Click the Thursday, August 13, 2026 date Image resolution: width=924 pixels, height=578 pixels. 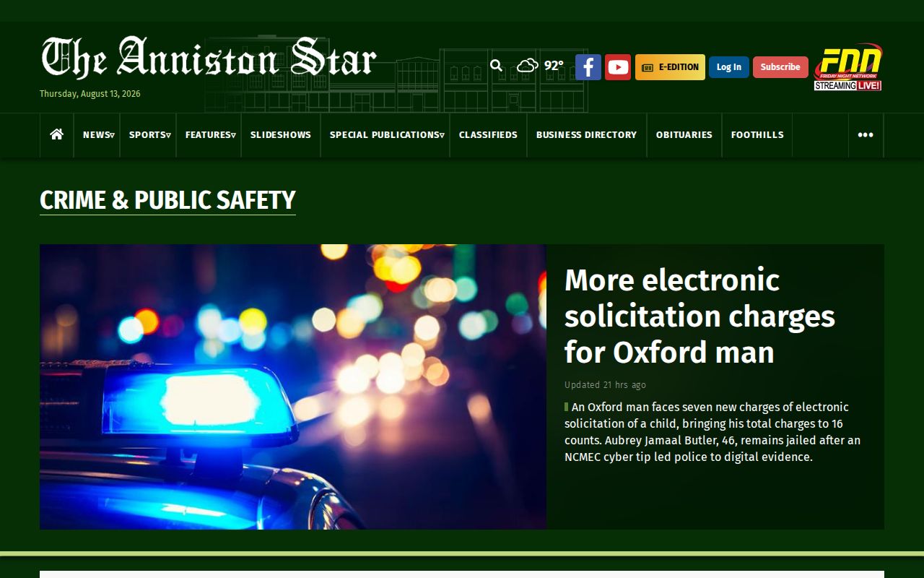pos(90,94)
